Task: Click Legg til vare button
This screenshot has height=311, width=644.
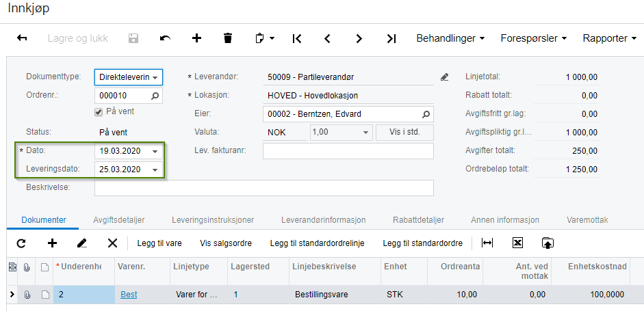Action: 159,243
